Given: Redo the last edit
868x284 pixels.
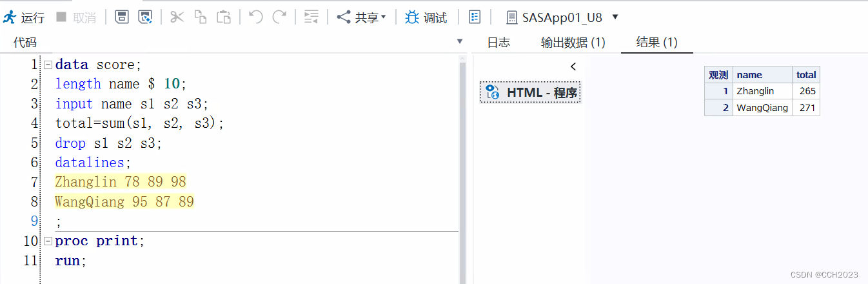Looking at the screenshot, I should [279, 17].
